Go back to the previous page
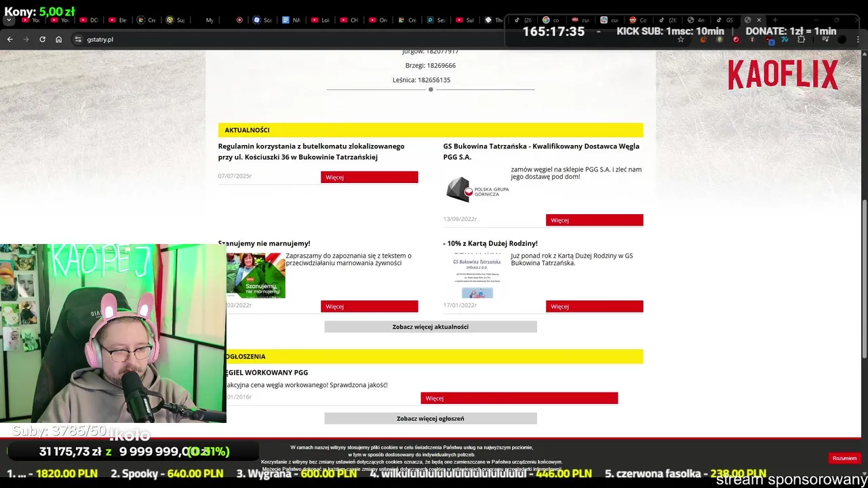Viewport: 868px width, 488px height. click(x=9, y=39)
